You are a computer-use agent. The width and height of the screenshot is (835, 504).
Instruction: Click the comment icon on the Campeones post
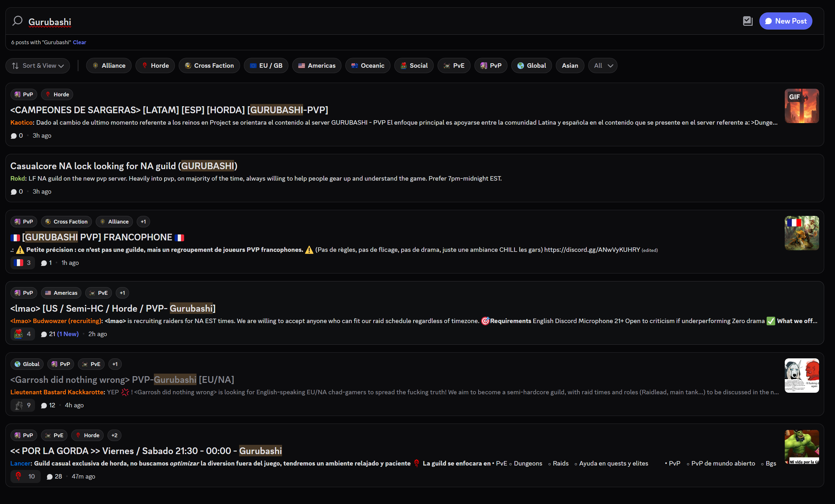tap(14, 136)
